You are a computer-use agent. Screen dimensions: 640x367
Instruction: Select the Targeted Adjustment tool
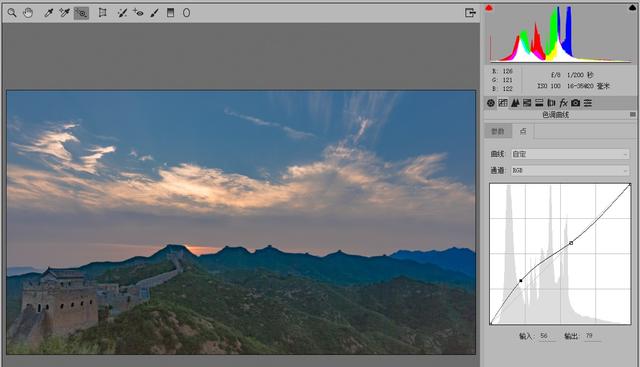81,13
